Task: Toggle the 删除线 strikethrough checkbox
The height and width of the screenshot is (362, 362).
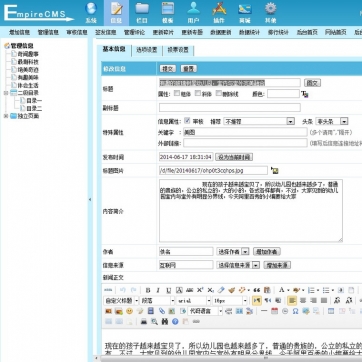Action: tap(219, 94)
